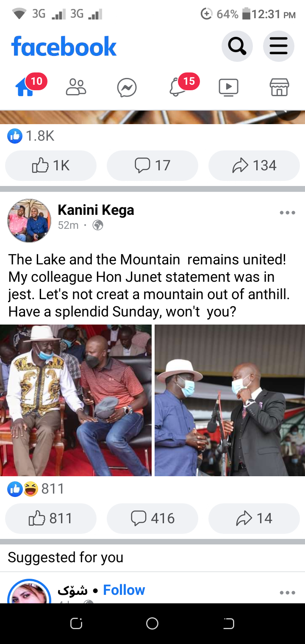
Task: Open three-dot options on suggested post
Action: coord(288,592)
